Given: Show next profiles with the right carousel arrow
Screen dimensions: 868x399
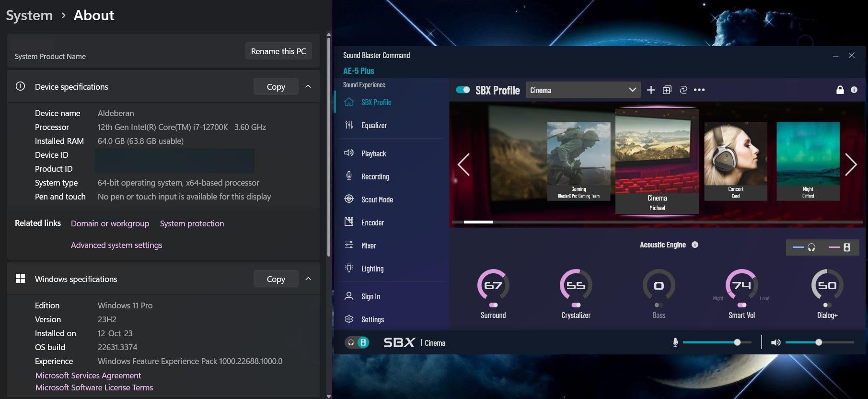Looking at the screenshot, I should 851,165.
